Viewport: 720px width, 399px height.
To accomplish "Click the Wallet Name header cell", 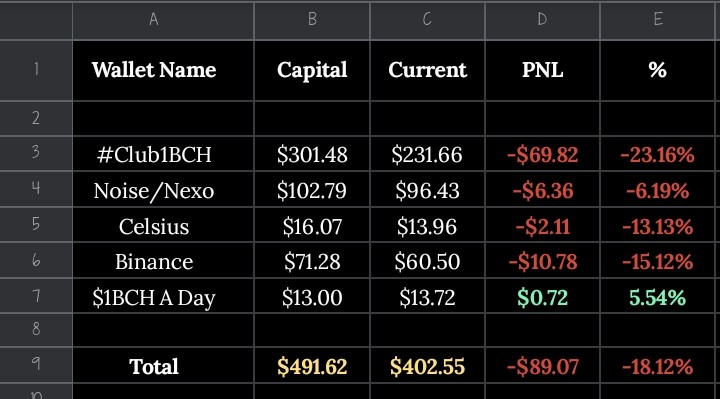I will pyautogui.click(x=163, y=70).
